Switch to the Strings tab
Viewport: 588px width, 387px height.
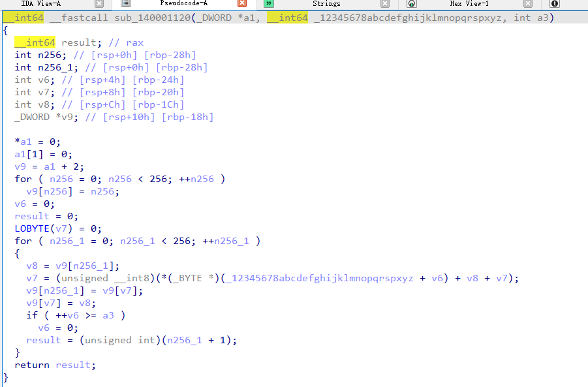point(326,4)
